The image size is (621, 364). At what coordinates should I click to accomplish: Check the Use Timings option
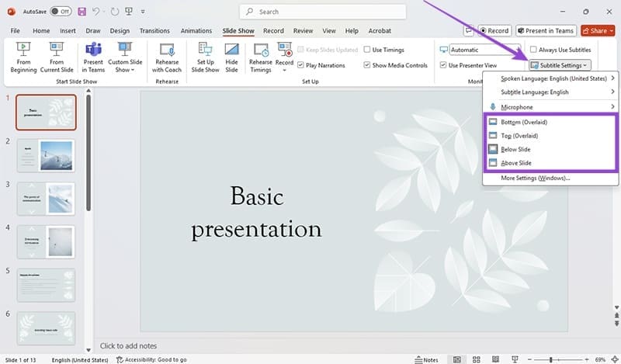tap(367, 50)
